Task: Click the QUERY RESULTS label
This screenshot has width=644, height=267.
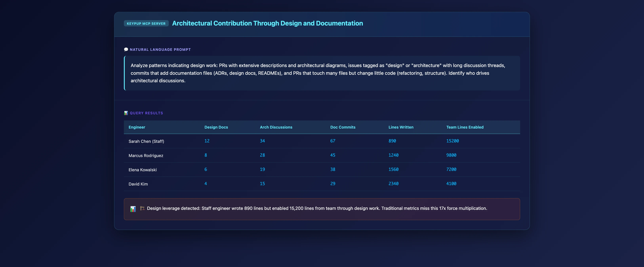Action: 146,113
